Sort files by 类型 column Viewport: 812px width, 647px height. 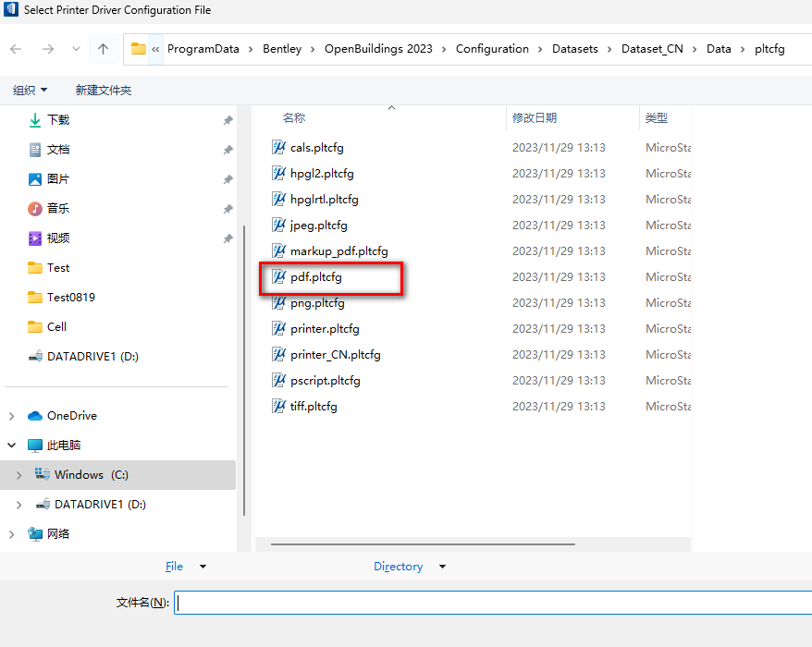pyautogui.click(x=656, y=118)
